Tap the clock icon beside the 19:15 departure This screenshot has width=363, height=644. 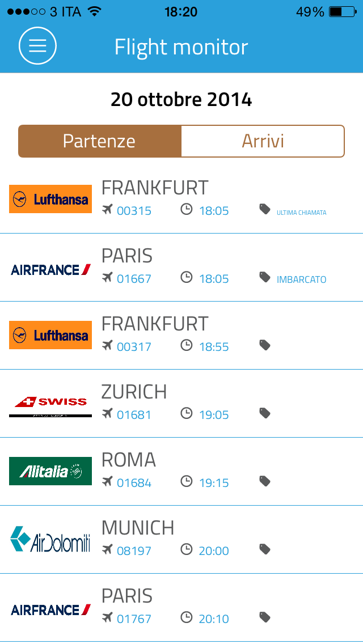point(187,480)
